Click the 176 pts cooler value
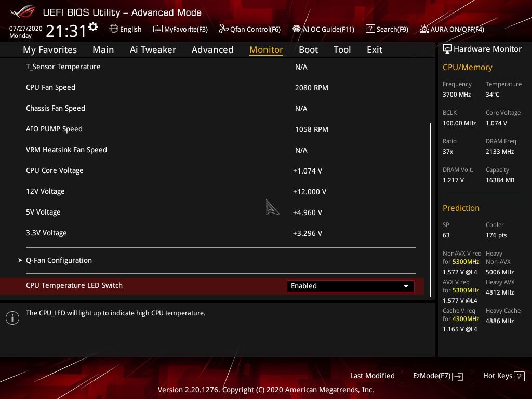The image size is (532, 399). 496,235
